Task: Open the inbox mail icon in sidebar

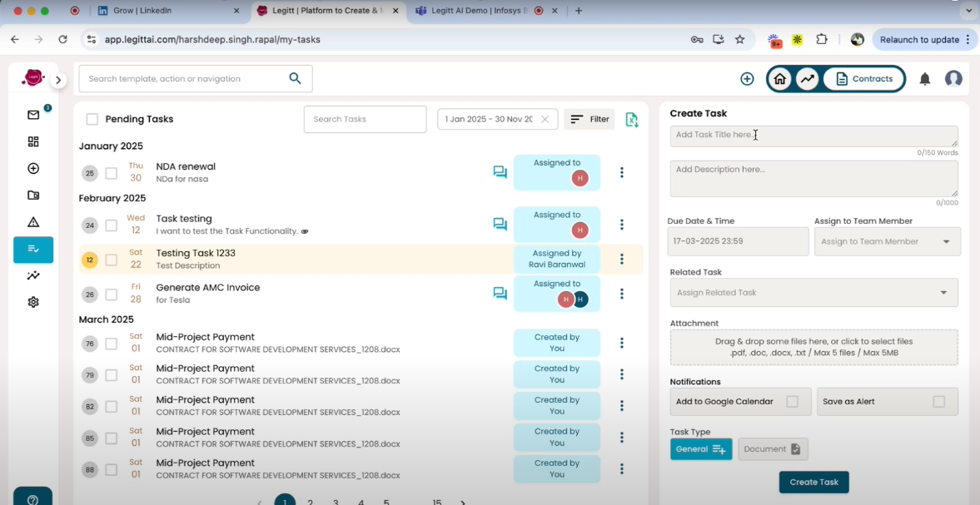Action: (33, 115)
